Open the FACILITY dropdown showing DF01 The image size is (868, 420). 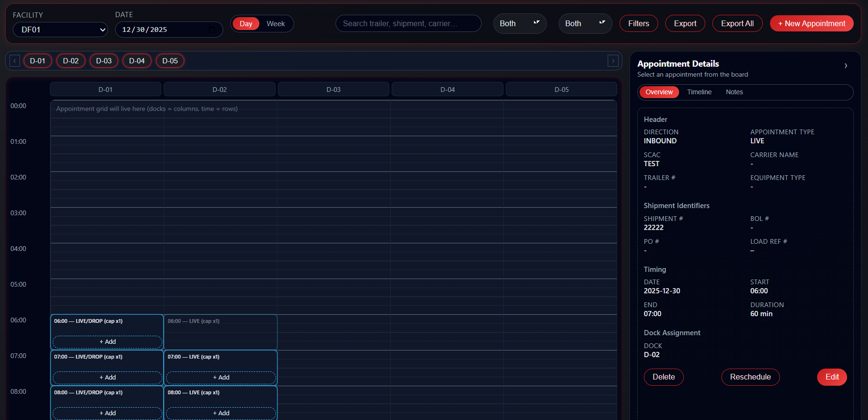[60, 30]
